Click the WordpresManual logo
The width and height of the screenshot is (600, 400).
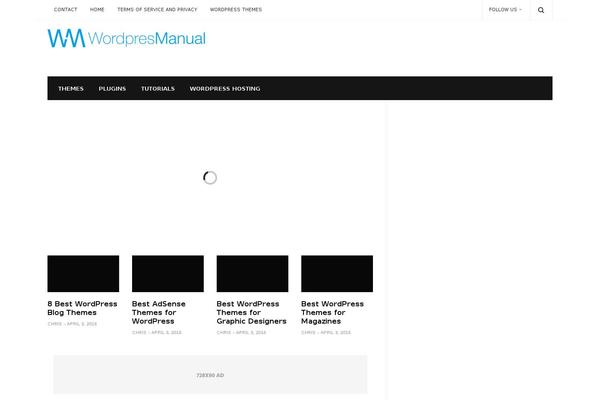(127, 38)
